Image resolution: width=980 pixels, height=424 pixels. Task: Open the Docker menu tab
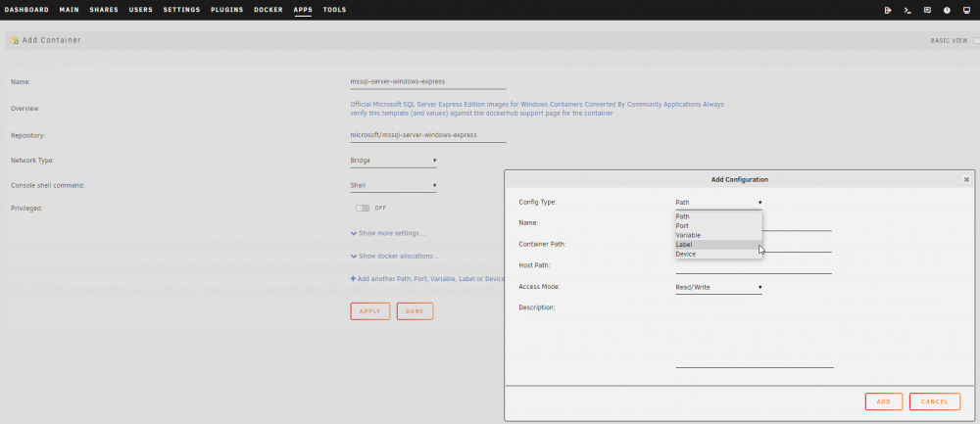pos(269,10)
